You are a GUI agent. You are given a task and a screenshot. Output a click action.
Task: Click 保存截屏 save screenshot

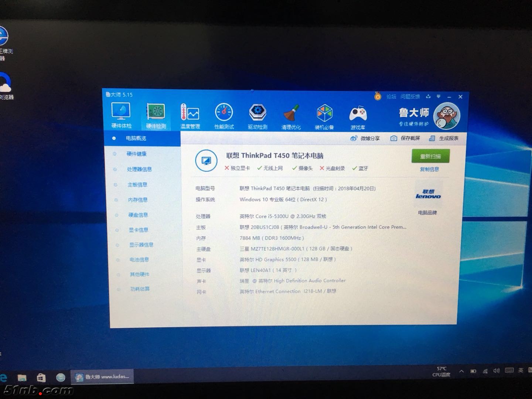[x=405, y=138]
